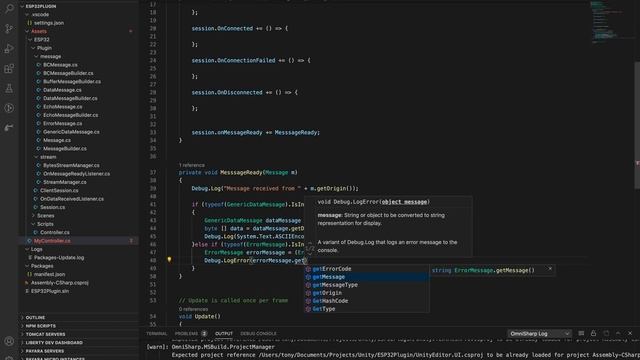Open ESP32Plugin.sln file

(x=50, y=291)
